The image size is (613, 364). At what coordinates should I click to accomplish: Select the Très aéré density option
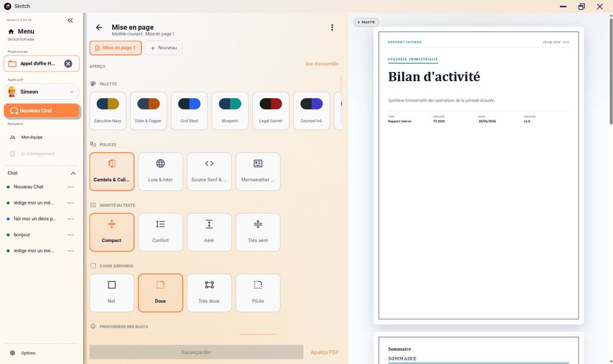point(258,232)
